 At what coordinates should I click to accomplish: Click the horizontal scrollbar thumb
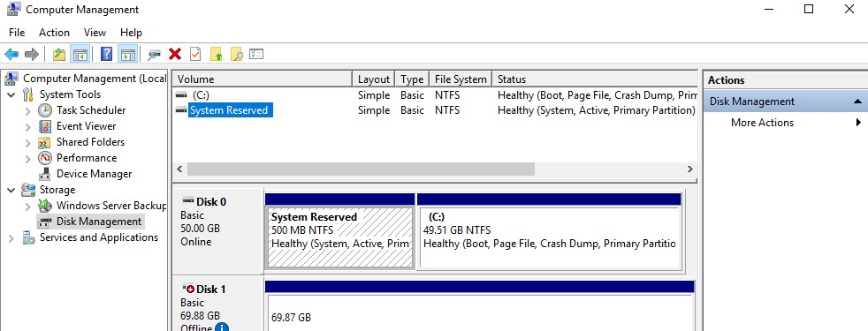tap(361, 169)
